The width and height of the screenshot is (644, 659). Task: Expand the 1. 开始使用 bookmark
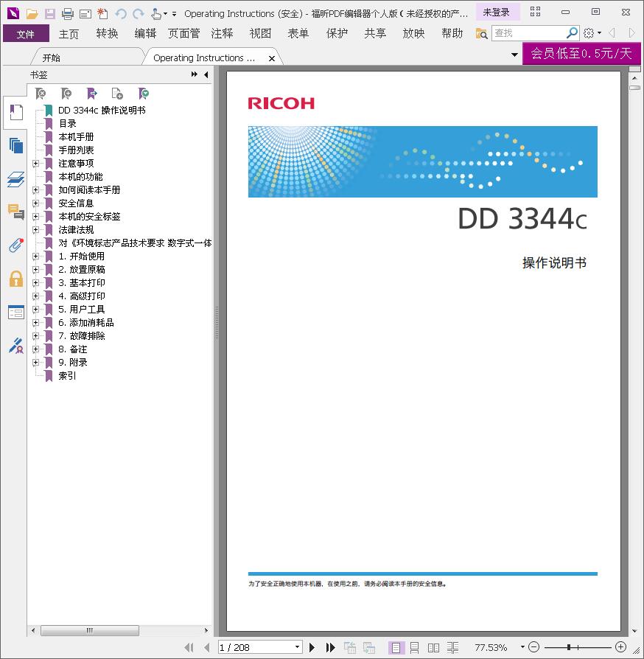(35, 256)
